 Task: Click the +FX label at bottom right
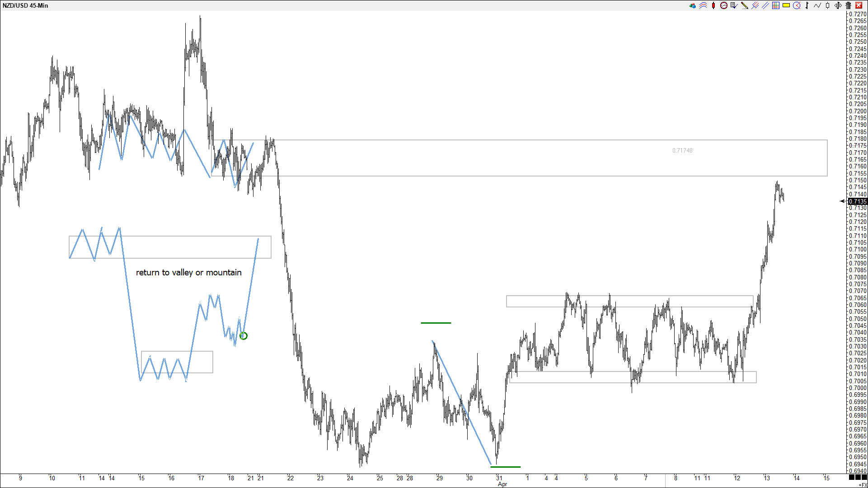tap(862, 485)
